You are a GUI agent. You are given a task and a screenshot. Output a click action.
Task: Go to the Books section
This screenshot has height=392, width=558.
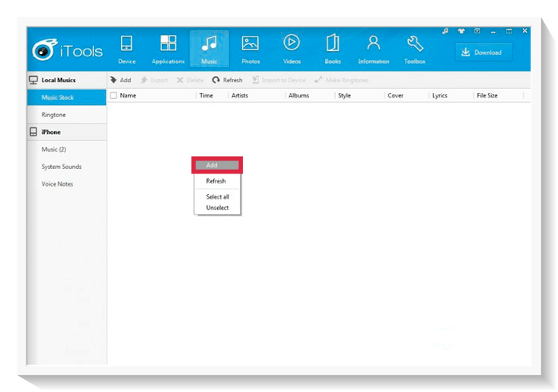pyautogui.click(x=333, y=49)
